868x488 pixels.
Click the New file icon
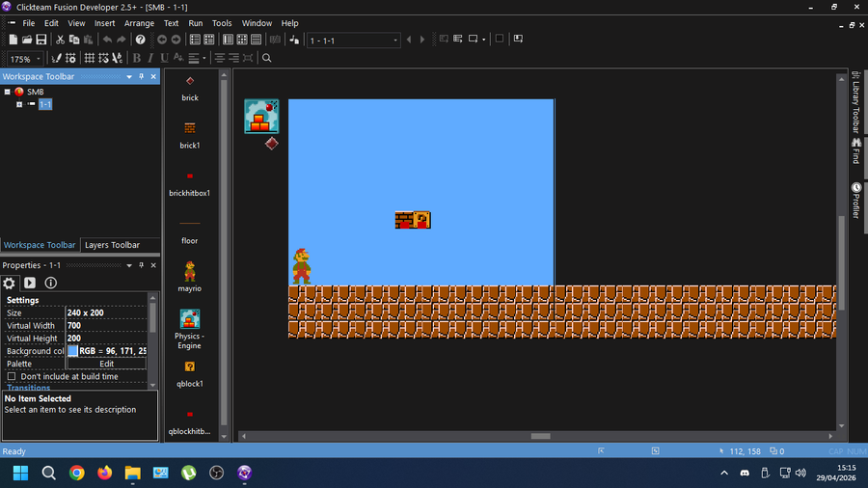(x=14, y=40)
